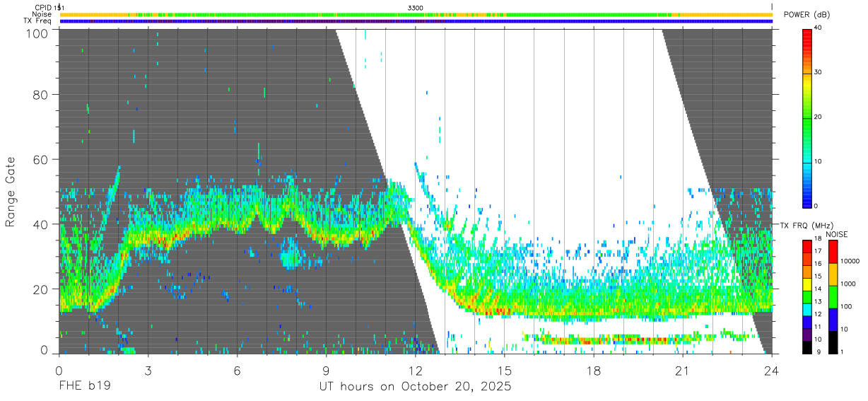Select the 18 UT hour axis tick
Viewport: 868px width, 401px height.
pos(594,371)
